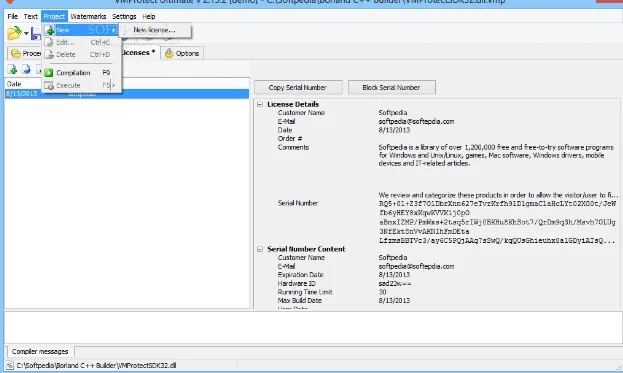Click the Expiration Date value in Serial Number Content
The width and height of the screenshot is (623, 373).
click(394, 275)
